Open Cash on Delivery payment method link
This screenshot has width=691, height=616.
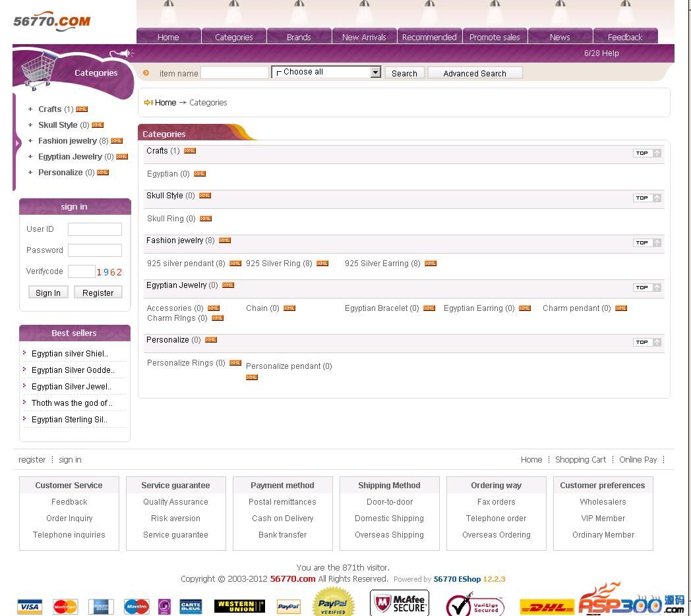tap(282, 518)
